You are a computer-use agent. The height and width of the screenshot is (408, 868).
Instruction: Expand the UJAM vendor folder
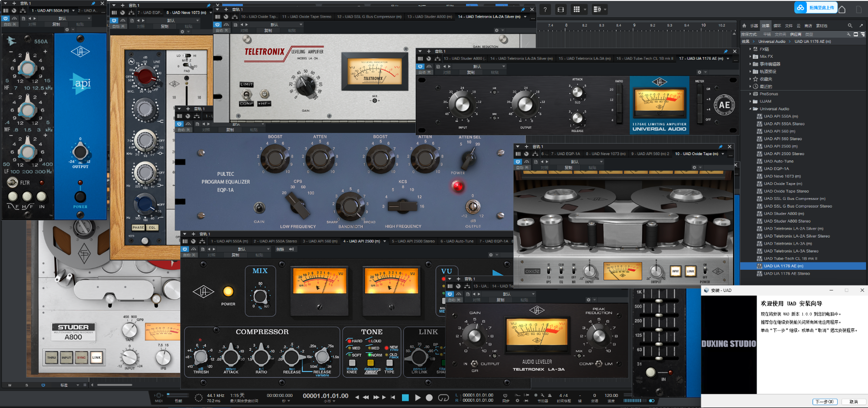point(750,101)
